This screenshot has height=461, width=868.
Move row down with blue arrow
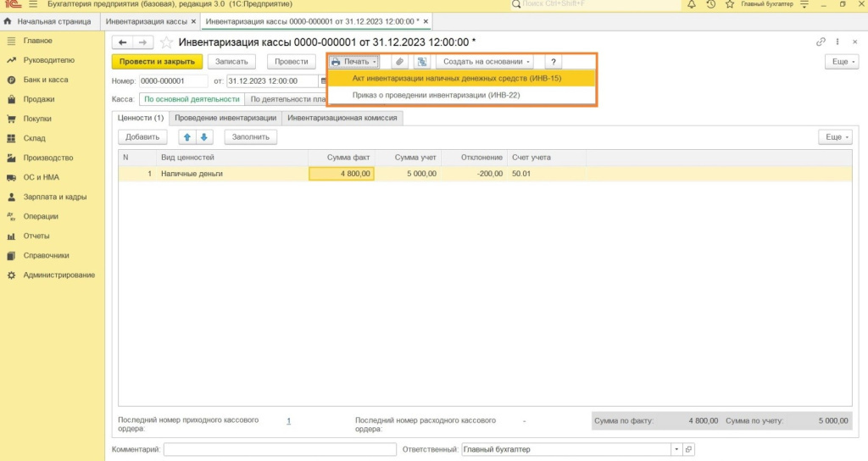coord(203,137)
